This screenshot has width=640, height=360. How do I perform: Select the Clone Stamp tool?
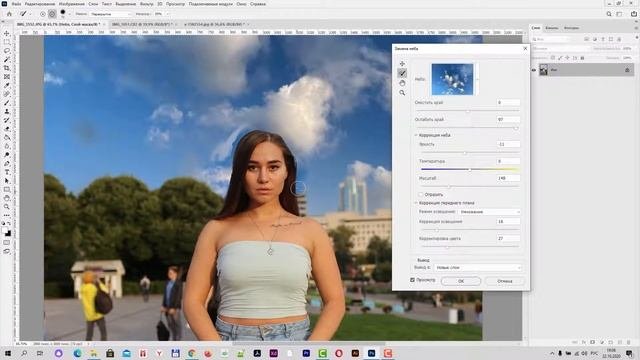tap(7, 111)
